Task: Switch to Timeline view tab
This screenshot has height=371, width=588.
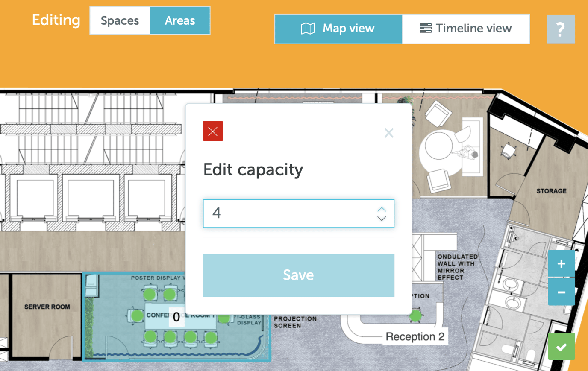Action: tap(466, 28)
